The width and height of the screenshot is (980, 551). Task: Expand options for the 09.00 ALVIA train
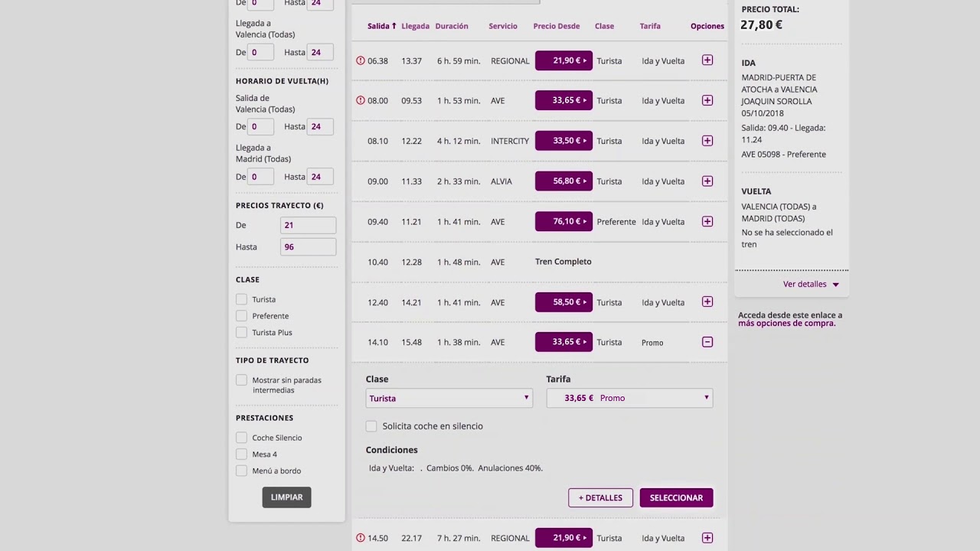(707, 181)
